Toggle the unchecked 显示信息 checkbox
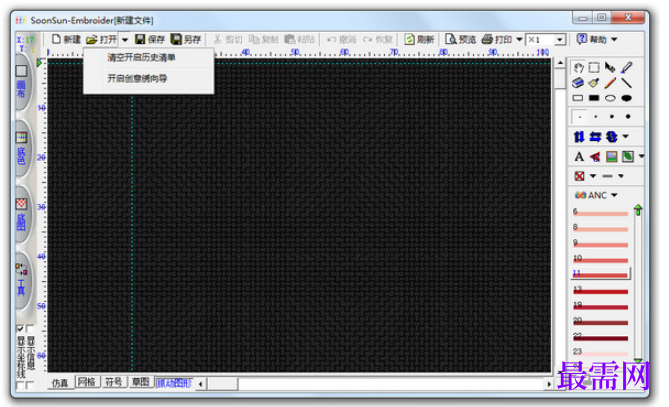The height and width of the screenshot is (407, 669). 30,329
